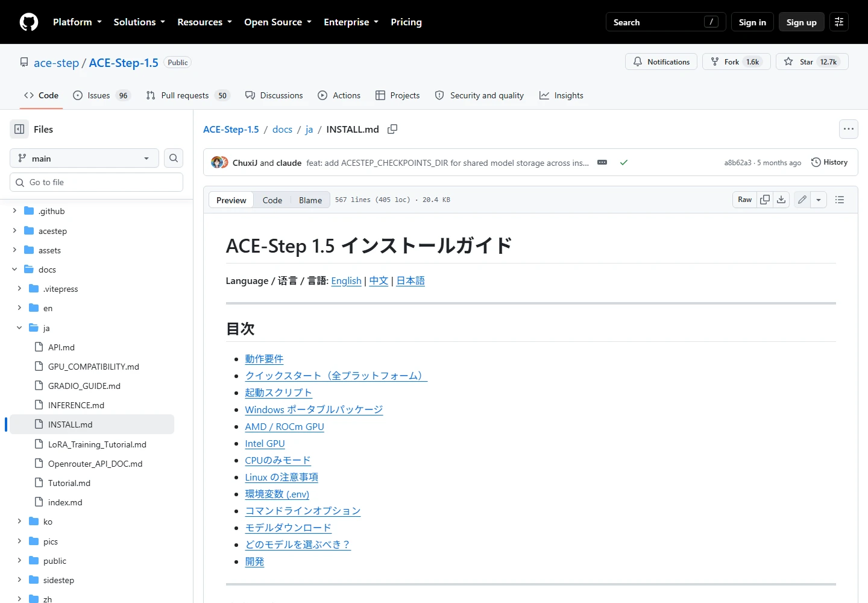Viewport: 868px width, 603px height.
Task: Expand the commit message ellipsis
Action: [602, 162]
